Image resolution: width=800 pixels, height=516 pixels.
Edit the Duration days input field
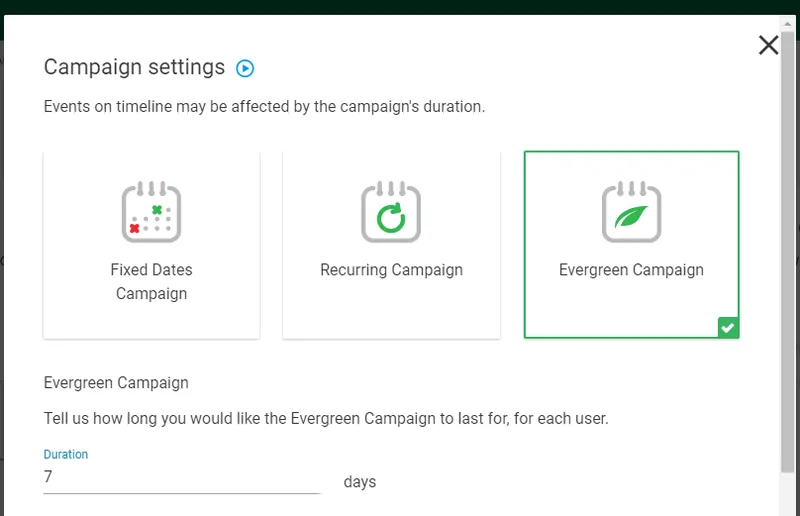point(182,477)
